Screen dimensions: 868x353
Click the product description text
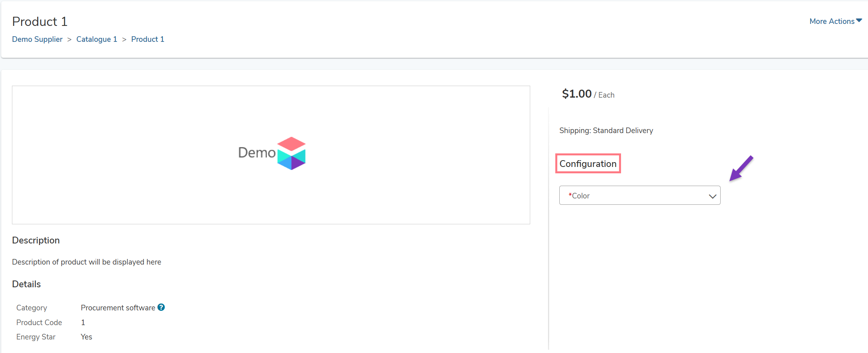click(86, 262)
